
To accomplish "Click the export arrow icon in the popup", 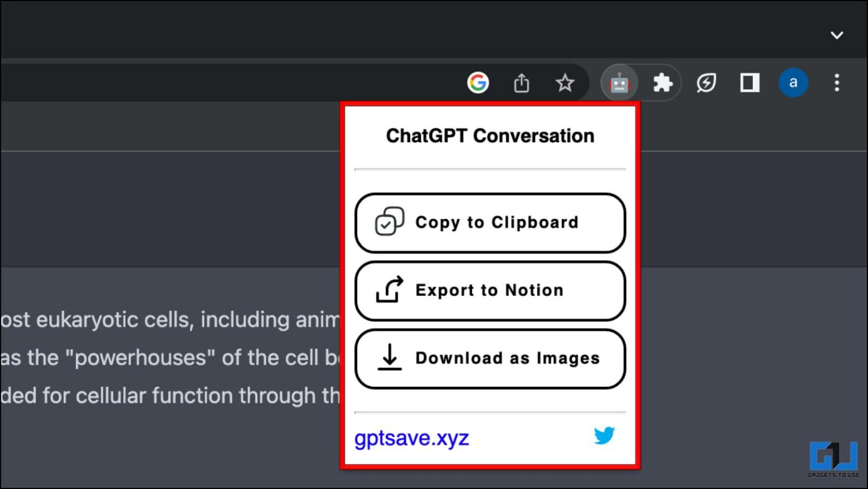I will [x=388, y=290].
